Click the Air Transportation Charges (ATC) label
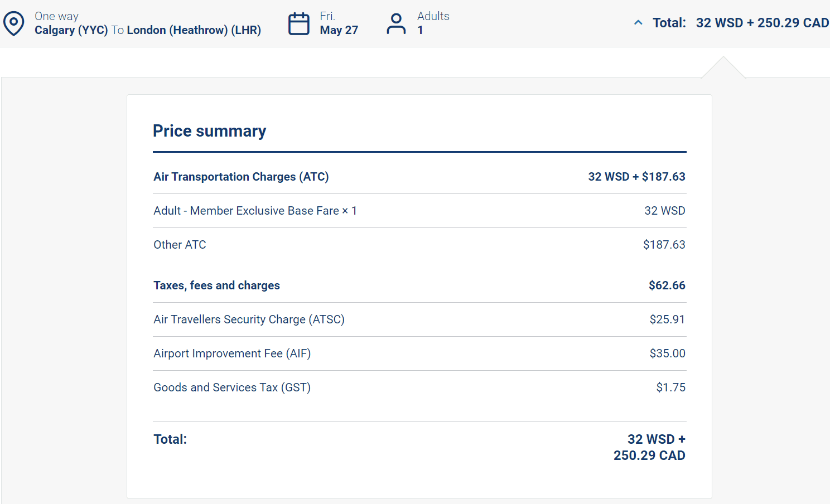 (241, 177)
